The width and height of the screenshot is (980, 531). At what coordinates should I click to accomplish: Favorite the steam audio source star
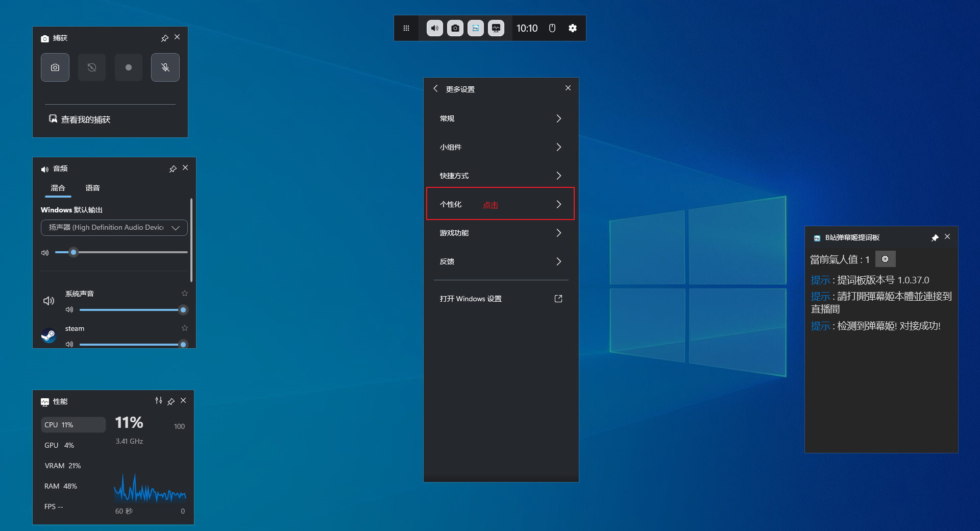(185, 328)
